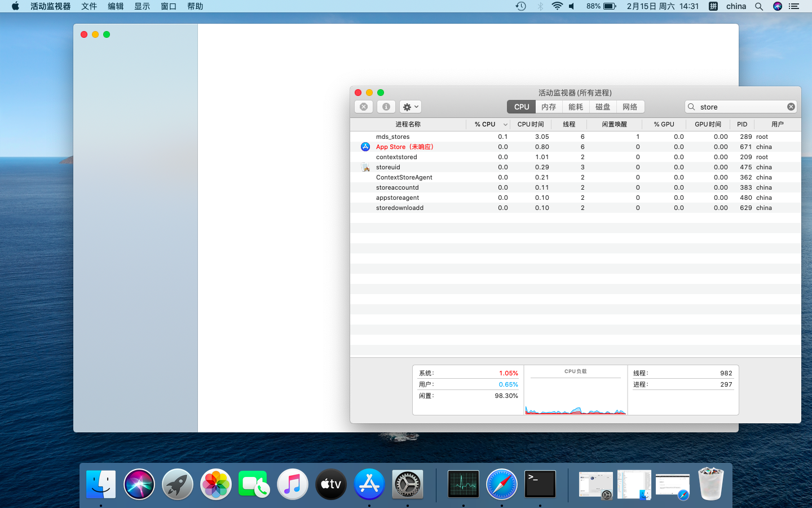Viewport: 812px width, 508px height.
Task: Switch to the 能耗 tab
Action: 576,107
